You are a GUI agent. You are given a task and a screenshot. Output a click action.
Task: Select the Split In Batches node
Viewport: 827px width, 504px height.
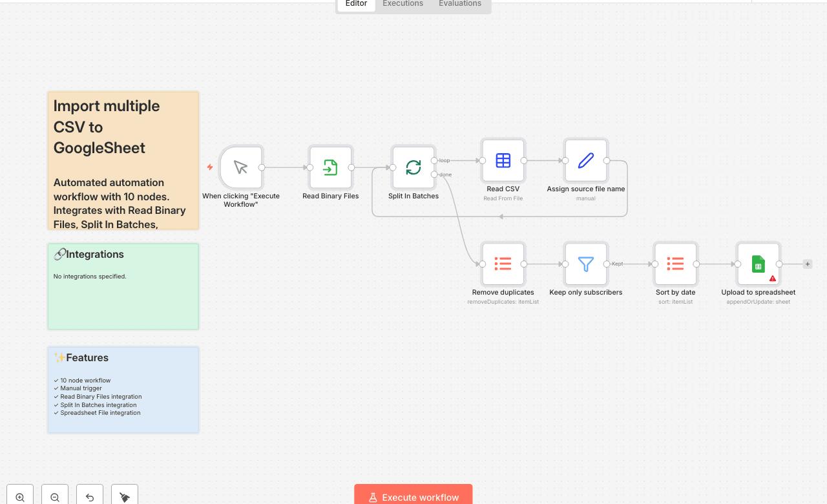click(x=413, y=167)
